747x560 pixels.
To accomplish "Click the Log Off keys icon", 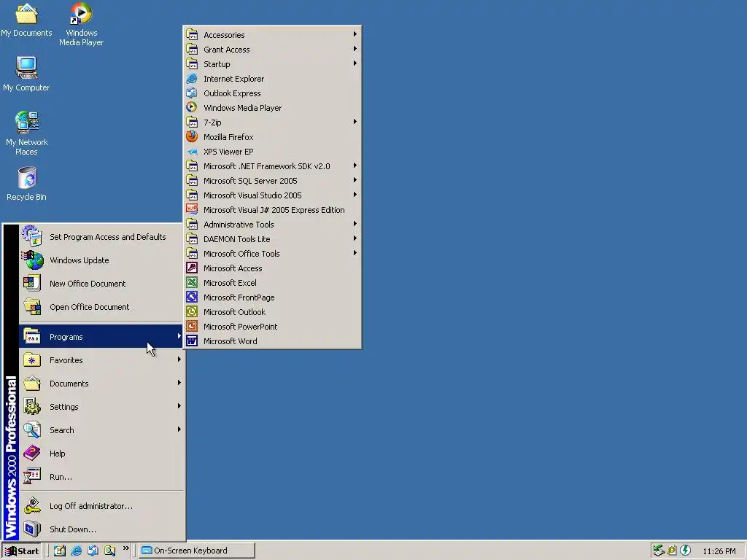I will pyautogui.click(x=32, y=506).
